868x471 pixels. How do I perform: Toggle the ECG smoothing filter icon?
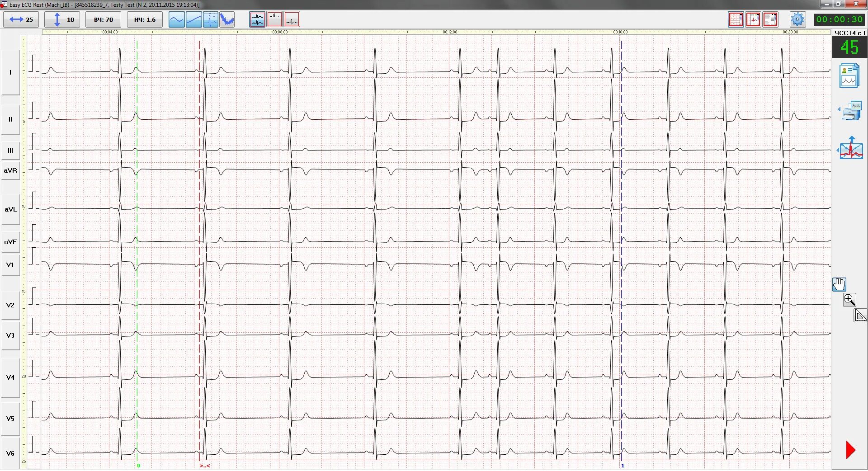pyautogui.click(x=211, y=19)
